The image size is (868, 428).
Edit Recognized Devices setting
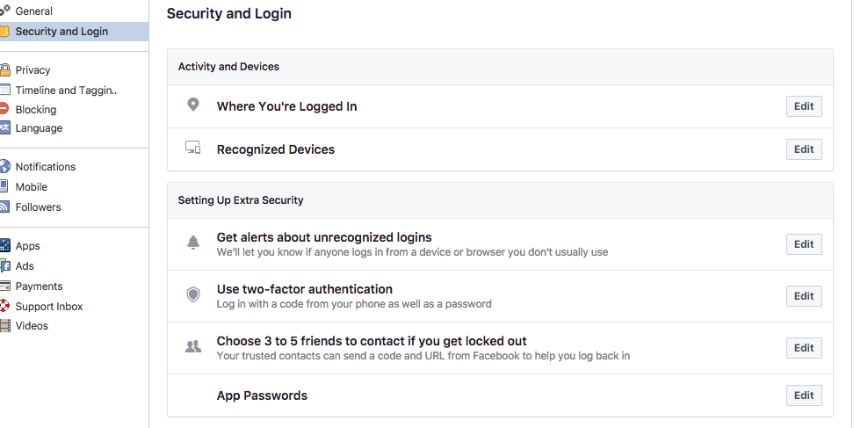[x=804, y=149]
